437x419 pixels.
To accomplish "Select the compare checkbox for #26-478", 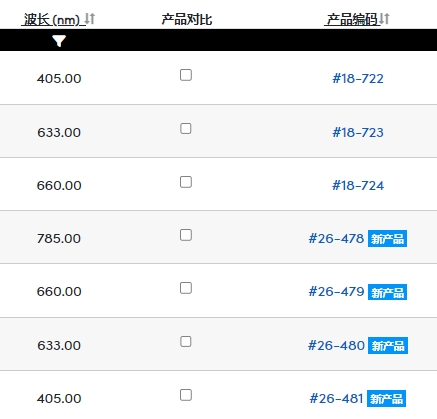I will pos(186,235).
